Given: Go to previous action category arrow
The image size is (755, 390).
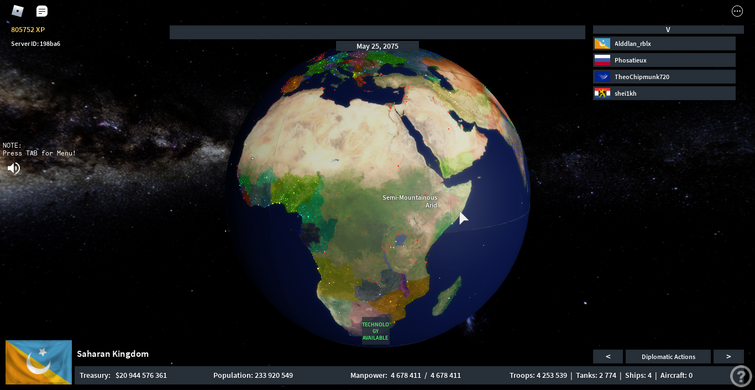Looking at the screenshot, I should (x=608, y=357).
